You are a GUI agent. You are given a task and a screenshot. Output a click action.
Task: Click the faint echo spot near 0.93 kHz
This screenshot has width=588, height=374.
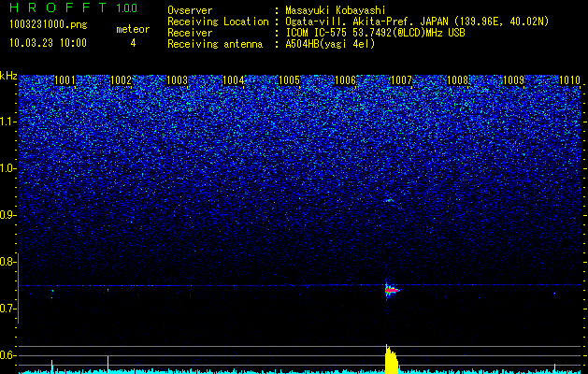pos(389,200)
